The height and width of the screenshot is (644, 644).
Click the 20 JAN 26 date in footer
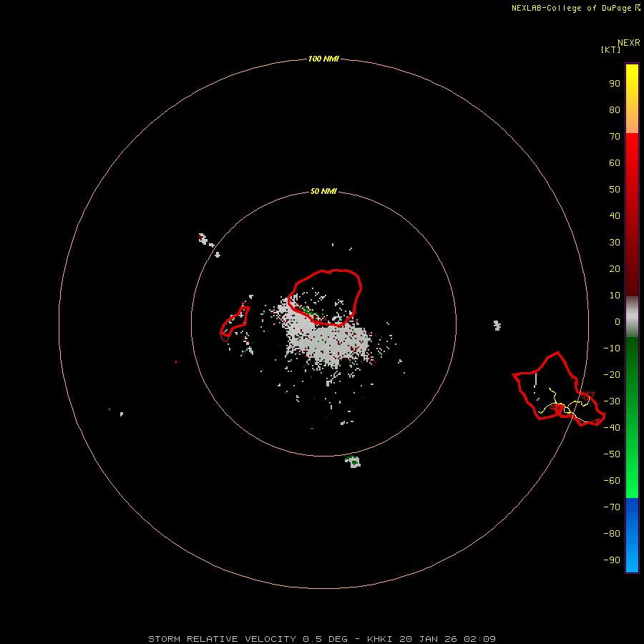tap(429, 639)
